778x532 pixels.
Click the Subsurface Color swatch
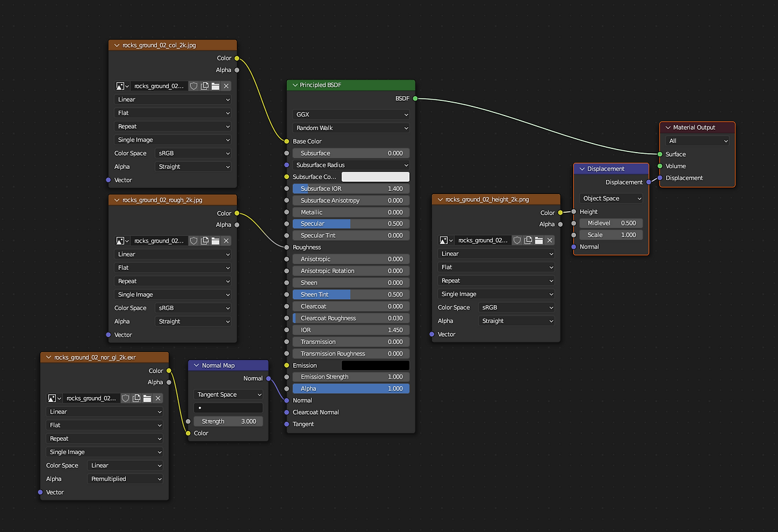pyautogui.click(x=375, y=176)
